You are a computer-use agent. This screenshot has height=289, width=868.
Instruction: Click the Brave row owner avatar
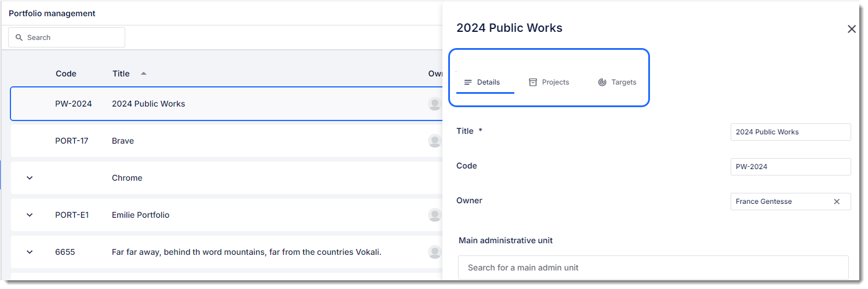(x=434, y=141)
